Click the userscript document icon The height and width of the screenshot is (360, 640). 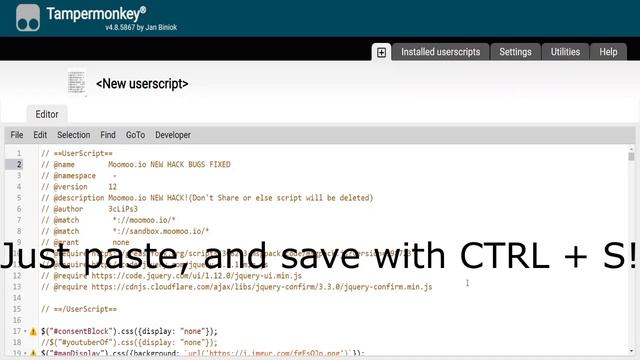point(77,83)
